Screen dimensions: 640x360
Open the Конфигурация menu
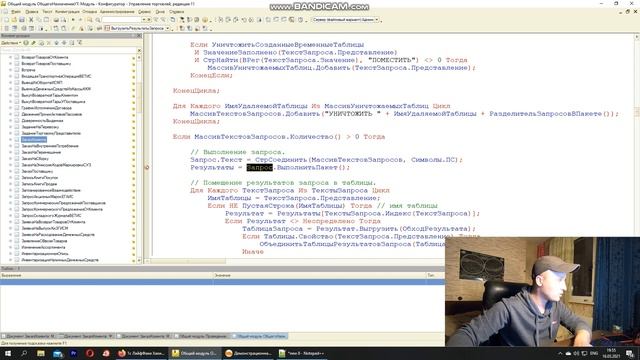click(x=67, y=12)
